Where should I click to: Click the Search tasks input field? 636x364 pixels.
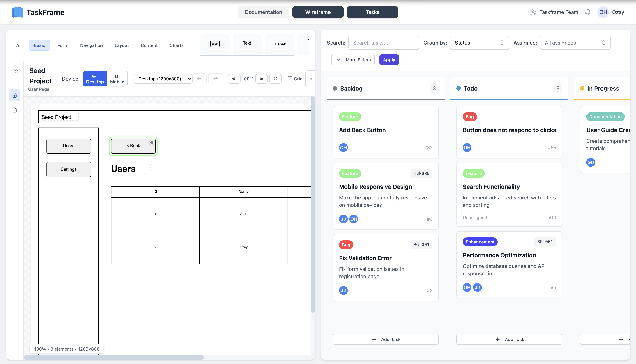[x=384, y=43]
